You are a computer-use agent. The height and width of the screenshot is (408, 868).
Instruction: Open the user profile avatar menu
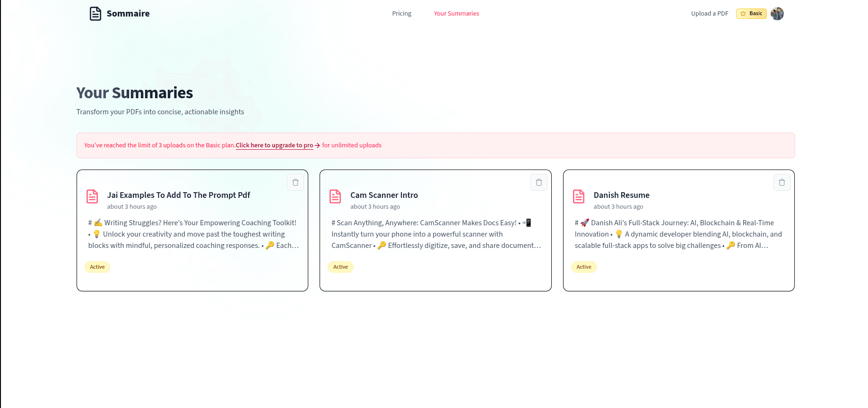click(777, 14)
